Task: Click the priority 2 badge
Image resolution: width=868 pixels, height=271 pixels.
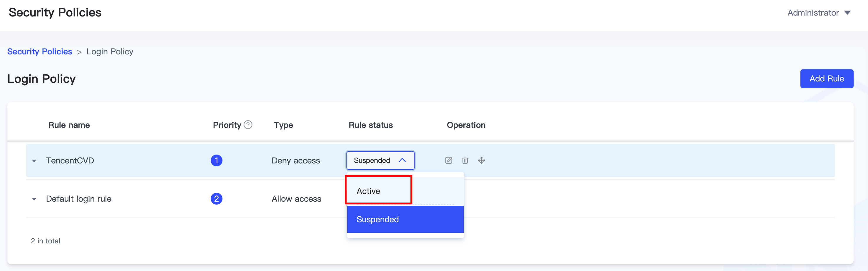Action: [x=216, y=199]
